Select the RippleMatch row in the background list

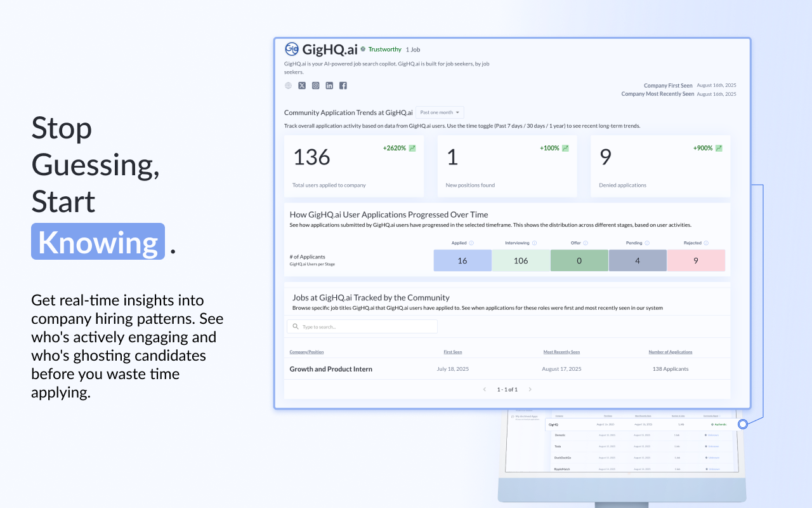tap(643, 469)
